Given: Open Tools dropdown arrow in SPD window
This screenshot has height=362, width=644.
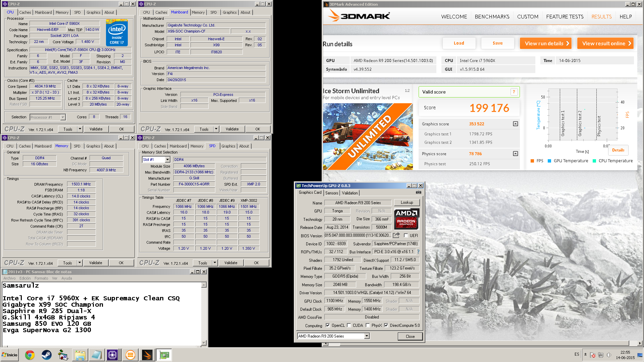Looking at the screenshot, I should click(x=215, y=263).
